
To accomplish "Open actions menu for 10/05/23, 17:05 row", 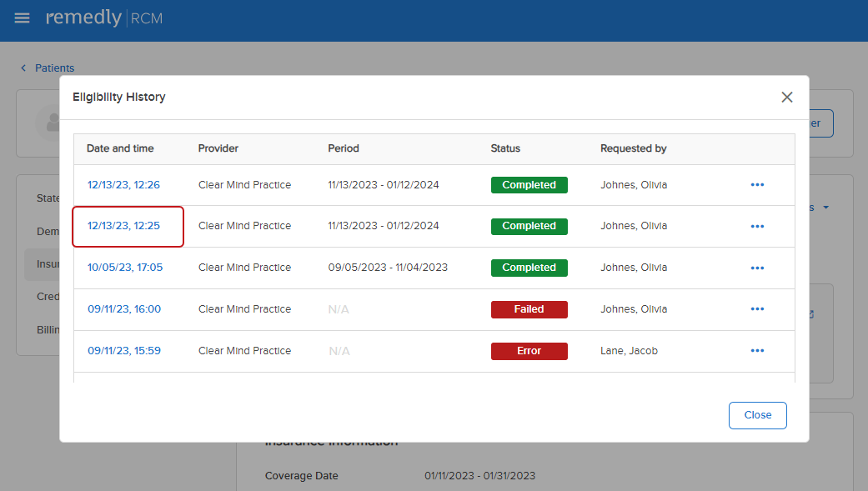I will [x=757, y=268].
